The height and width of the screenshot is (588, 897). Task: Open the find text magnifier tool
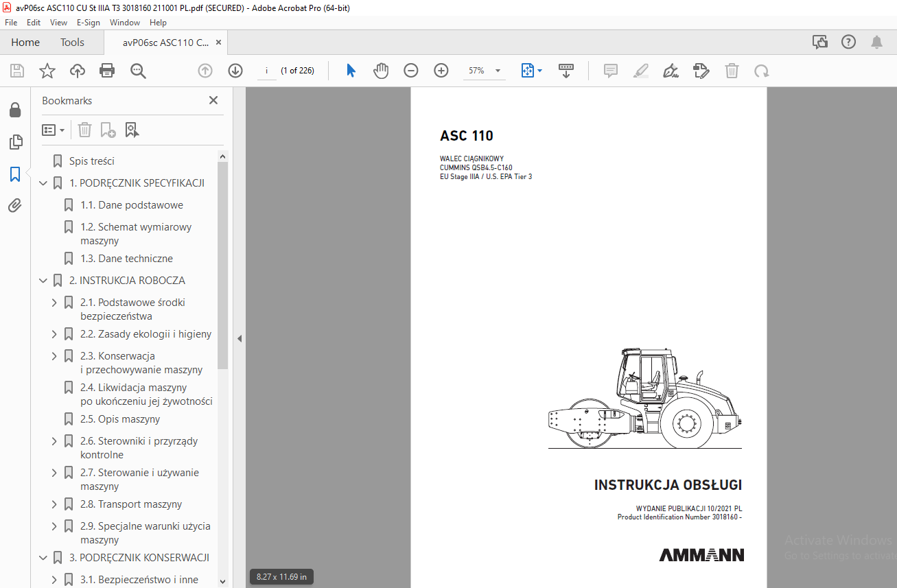pyautogui.click(x=138, y=71)
